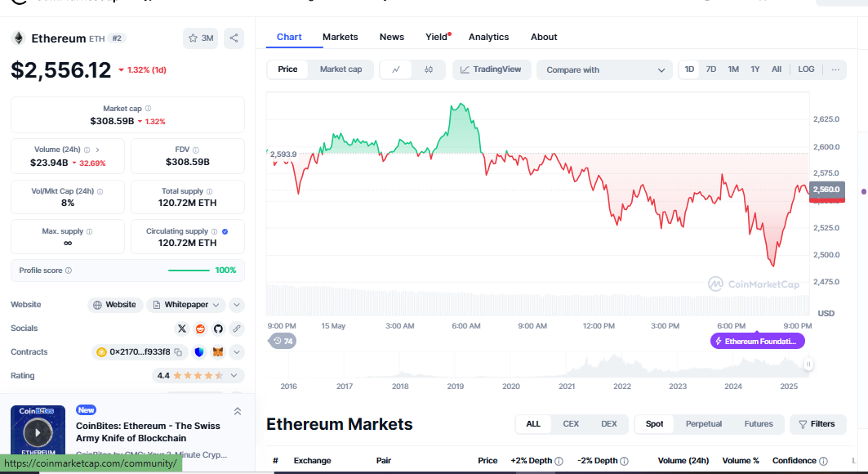Open the Yield tab
868x474 pixels.
(437, 37)
